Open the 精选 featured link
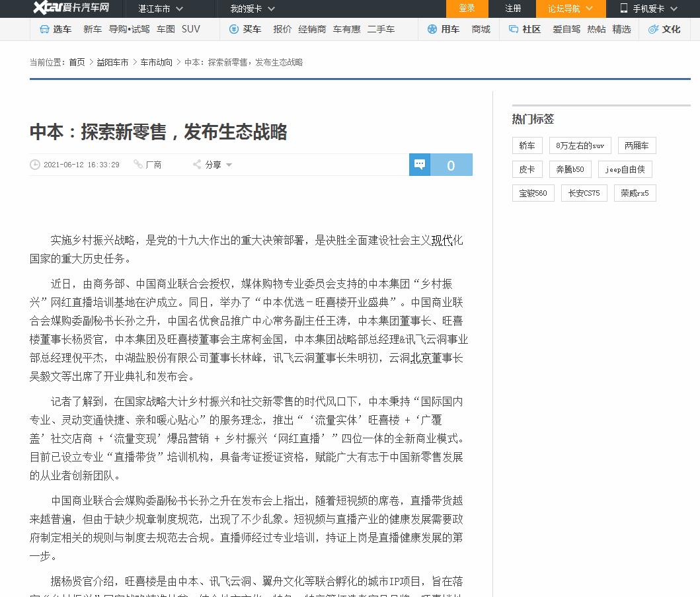The image size is (700, 597). pyautogui.click(x=621, y=30)
